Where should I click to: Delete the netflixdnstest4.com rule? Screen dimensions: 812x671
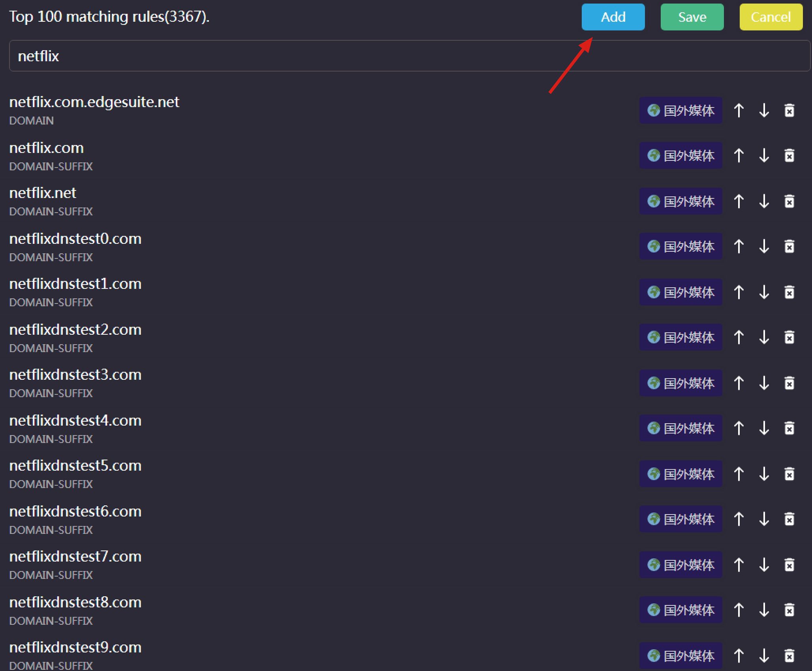[789, 428]
